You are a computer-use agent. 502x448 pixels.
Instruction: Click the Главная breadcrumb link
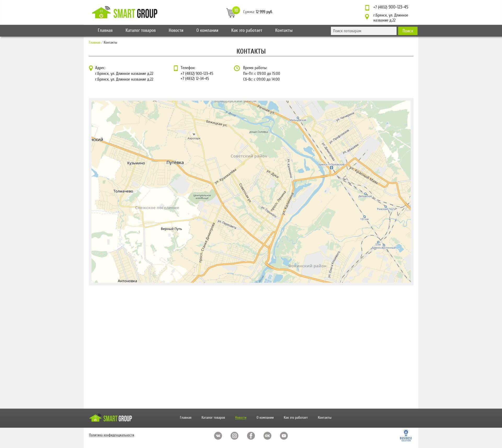tap(94, 42)
